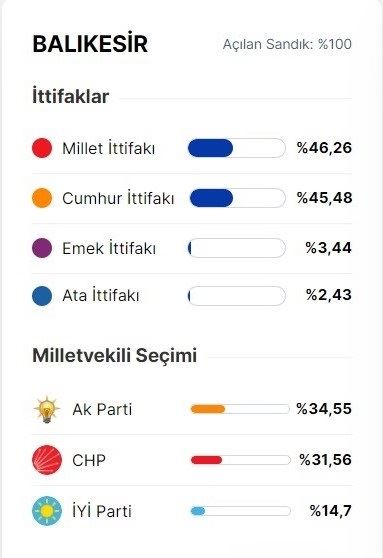This screenshot has height=558, width=383.
Task: Click the orange Cumhur İttifakı circle icon
Action: [x=42, y=198]
